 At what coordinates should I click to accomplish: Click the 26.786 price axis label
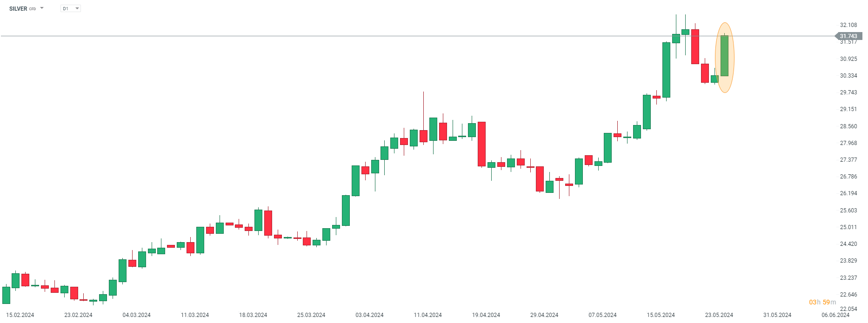point(848,177)
